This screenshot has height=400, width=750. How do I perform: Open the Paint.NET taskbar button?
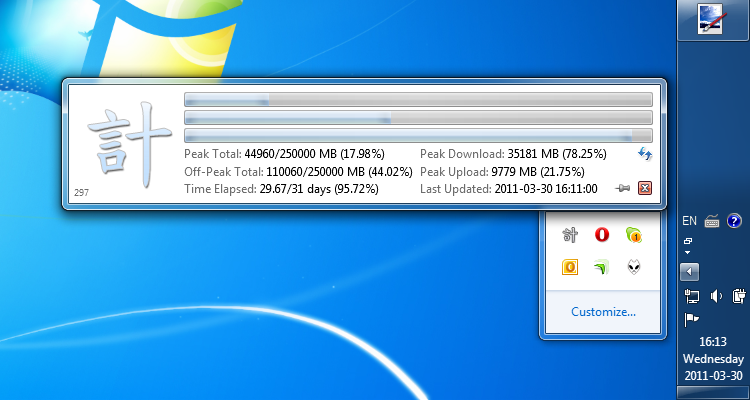coord(714,19)
